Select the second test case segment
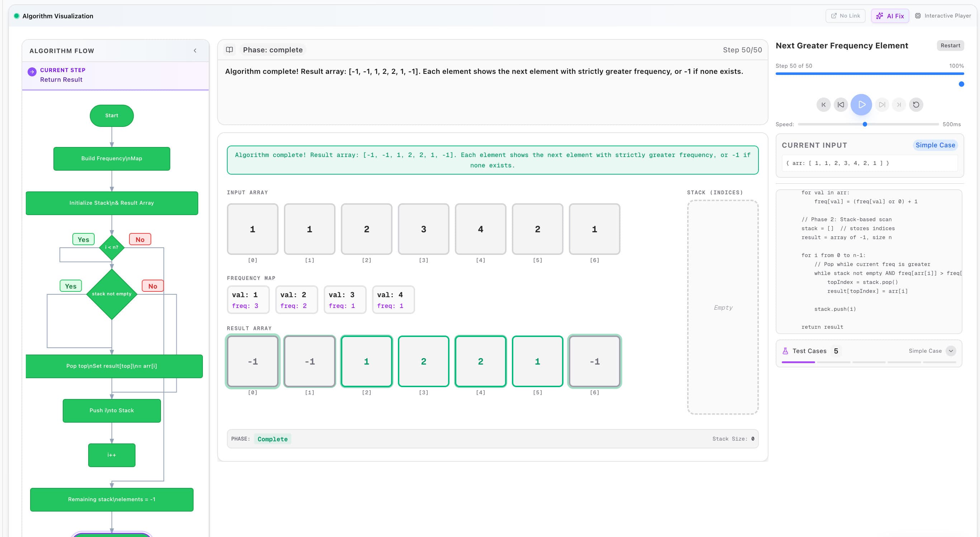 pyautogui.click(x=833, y=362)
